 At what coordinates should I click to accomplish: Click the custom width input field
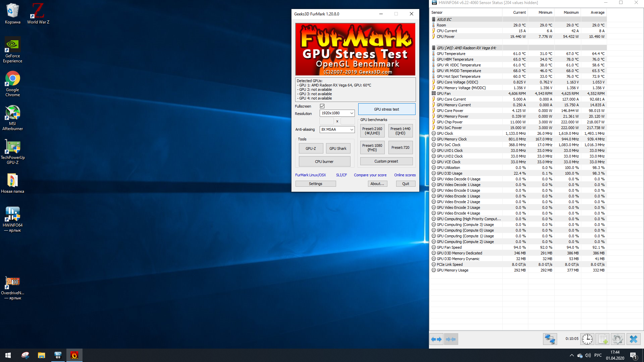click(326, 121)
